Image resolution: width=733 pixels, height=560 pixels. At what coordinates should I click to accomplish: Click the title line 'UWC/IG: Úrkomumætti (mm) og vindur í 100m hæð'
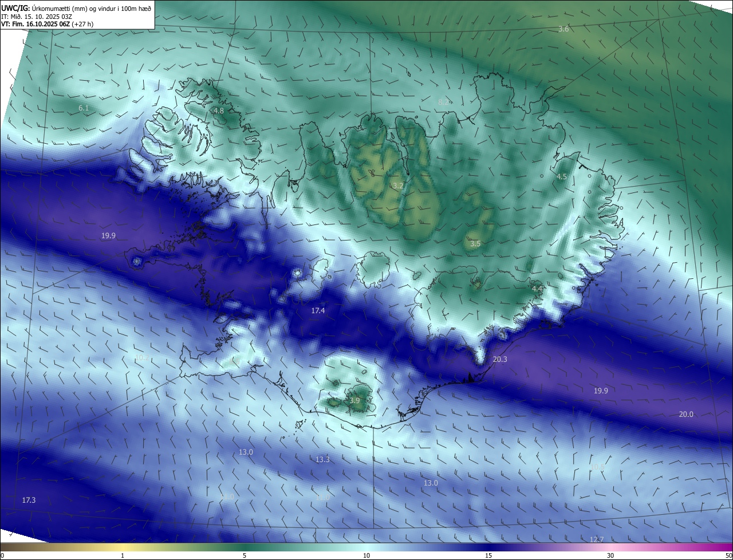coord(77,9)
